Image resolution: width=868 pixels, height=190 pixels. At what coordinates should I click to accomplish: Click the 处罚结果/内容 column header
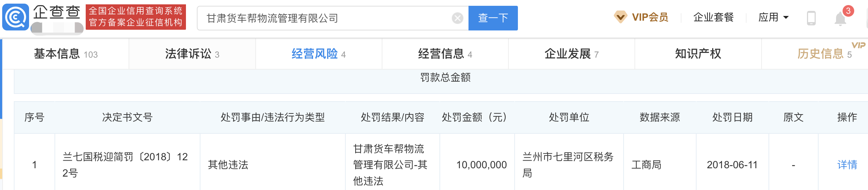[392, 117]
